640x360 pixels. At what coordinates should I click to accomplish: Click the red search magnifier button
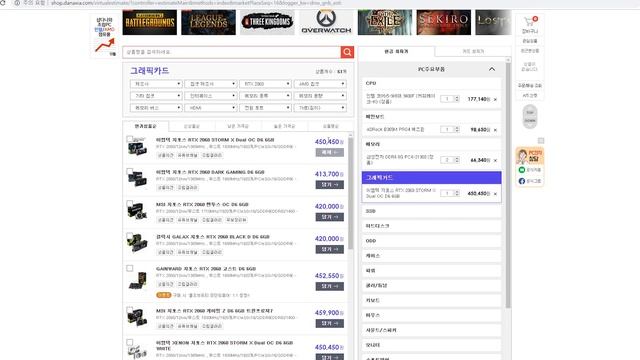(347, 52)
